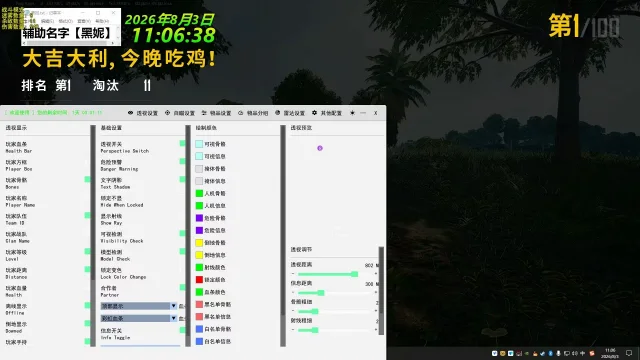The width and height of the screenshot is (640, 360).
Task: Toggle the Team ID option
Action: point(87,216)
